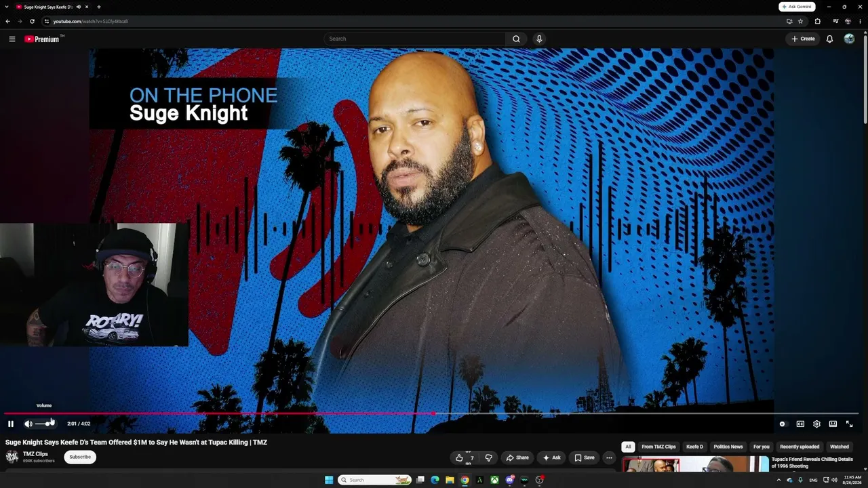Reload the page with the browser refresh icon
Image resolution: width=868 pixels, height=488 pixels.
[x=32, y=21]
